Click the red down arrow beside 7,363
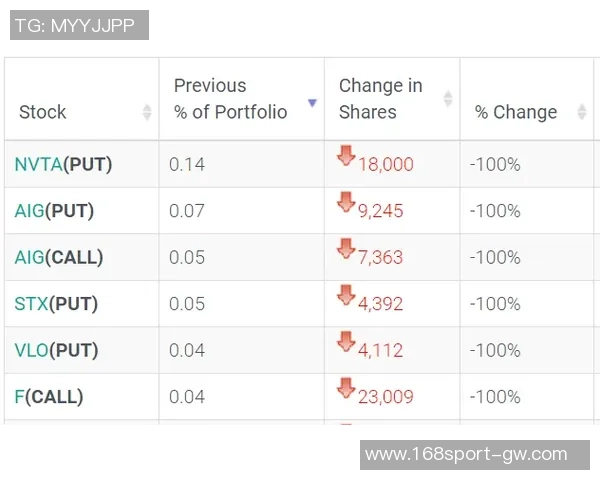The height and width of the screenshot is (480, 600). pyautogui.click(x=346, y=249)
